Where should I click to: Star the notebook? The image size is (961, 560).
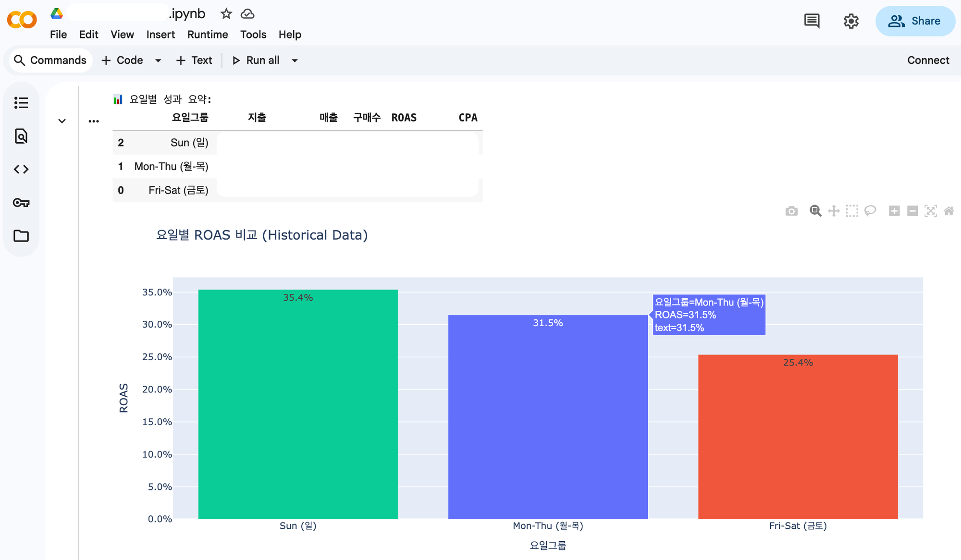click(226, 14)
